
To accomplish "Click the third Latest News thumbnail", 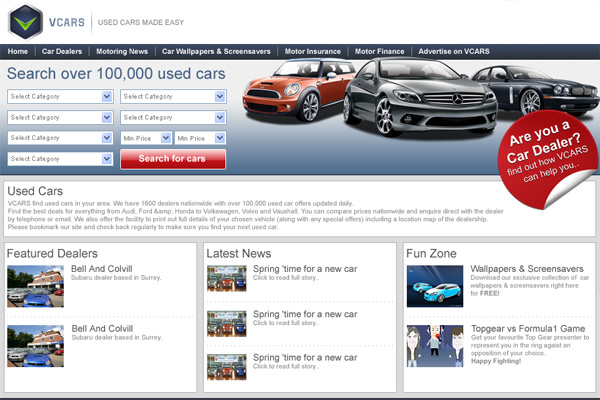I will pos(227,367).
